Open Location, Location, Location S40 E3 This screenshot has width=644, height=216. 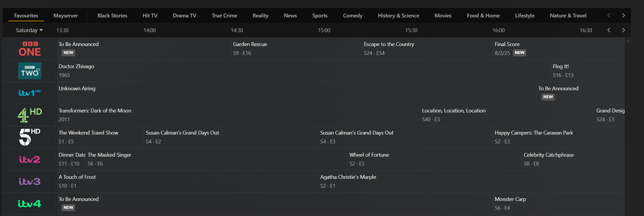click(507, 115)
